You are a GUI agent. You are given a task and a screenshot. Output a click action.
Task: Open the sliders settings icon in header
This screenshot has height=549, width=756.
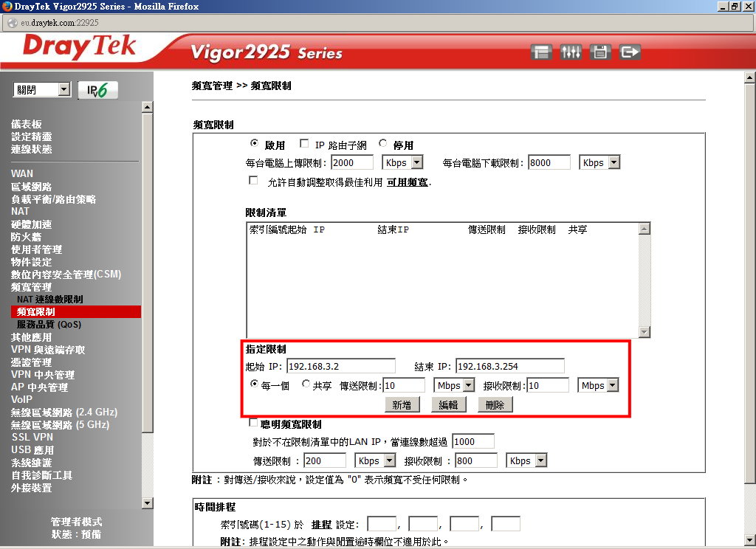(571, 52)
